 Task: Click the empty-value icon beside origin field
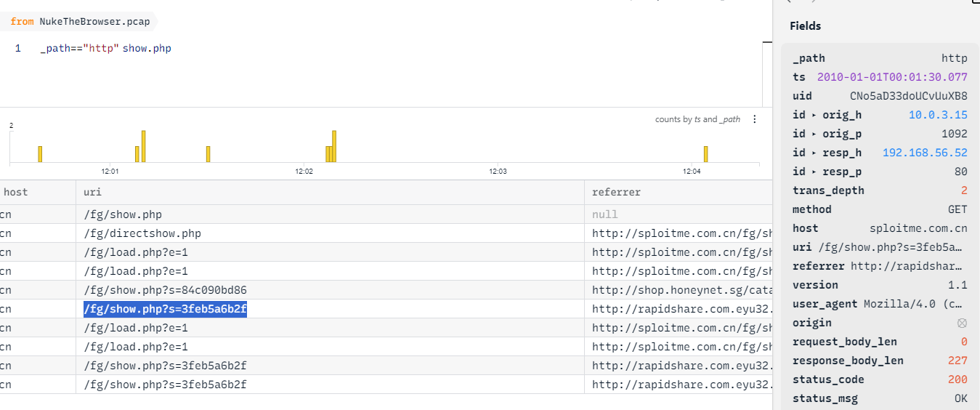click(963, 323)
